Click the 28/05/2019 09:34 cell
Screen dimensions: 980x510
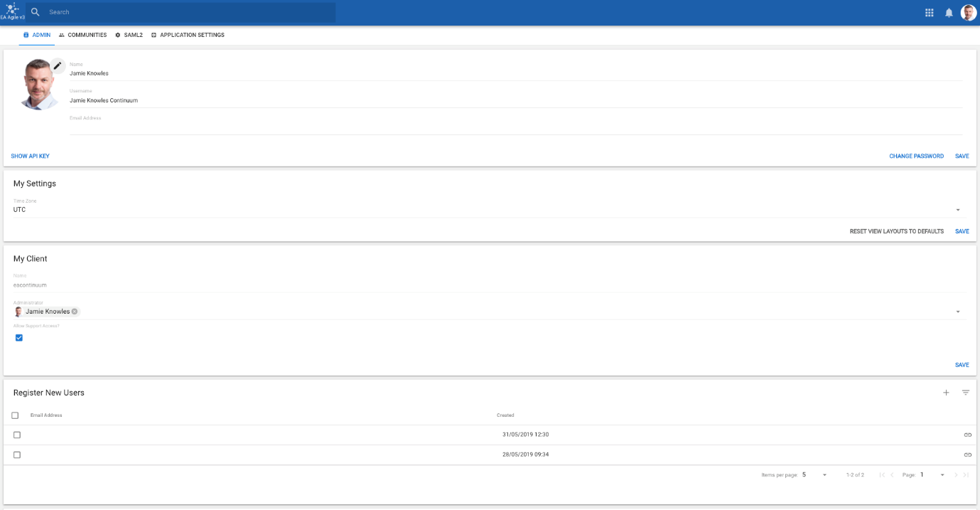point(525,455)
